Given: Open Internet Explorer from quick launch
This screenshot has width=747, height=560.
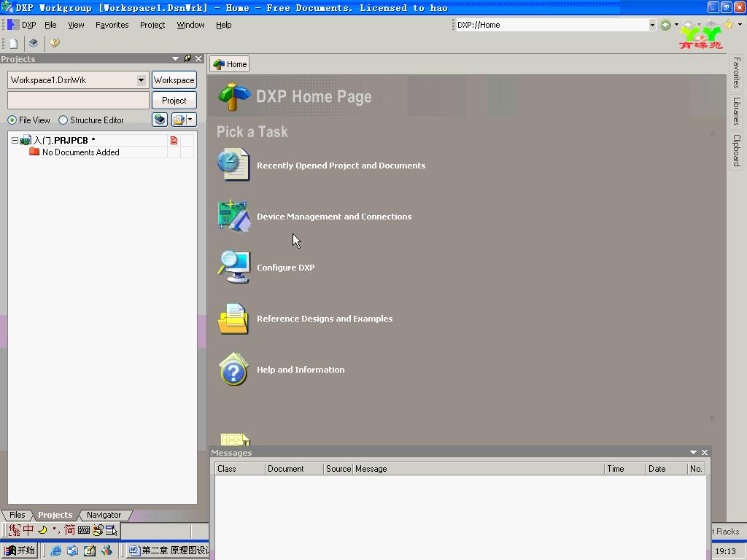Looking at the screenshot, I should (55, 551).
